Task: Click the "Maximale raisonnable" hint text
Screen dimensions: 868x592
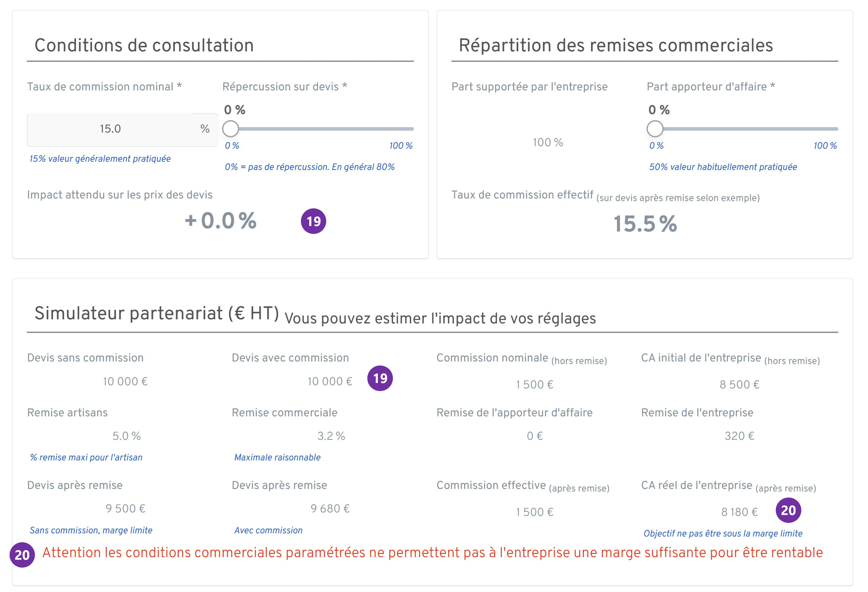Action: (277, 457)
